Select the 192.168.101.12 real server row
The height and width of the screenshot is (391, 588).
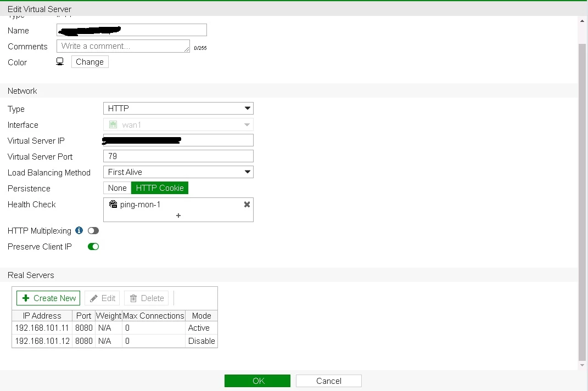tap(115, 341)
